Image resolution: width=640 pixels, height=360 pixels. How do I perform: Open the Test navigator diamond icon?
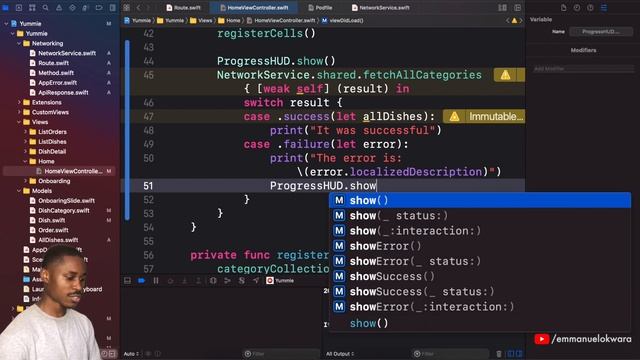click(x=72, y=8)
